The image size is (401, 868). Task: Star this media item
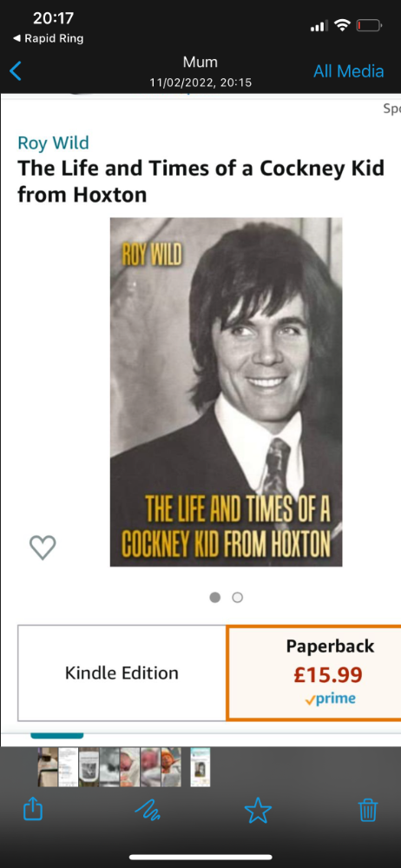pyautogui.click(x=258, y=811)
